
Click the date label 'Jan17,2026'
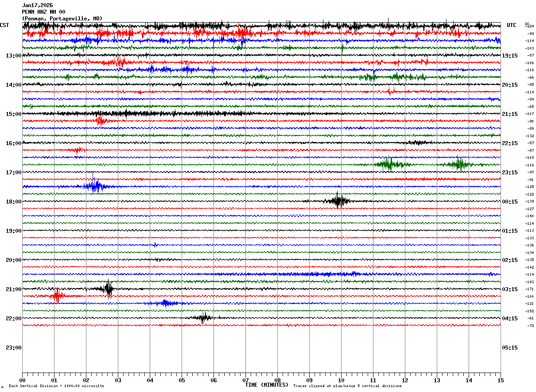point(38,5)
